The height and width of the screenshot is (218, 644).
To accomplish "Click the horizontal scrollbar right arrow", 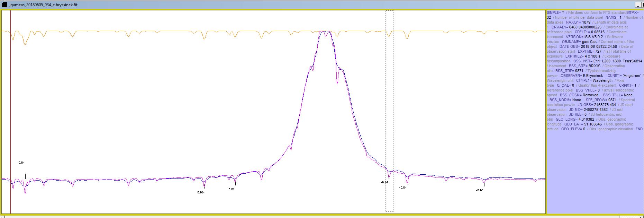I will 640,217.
